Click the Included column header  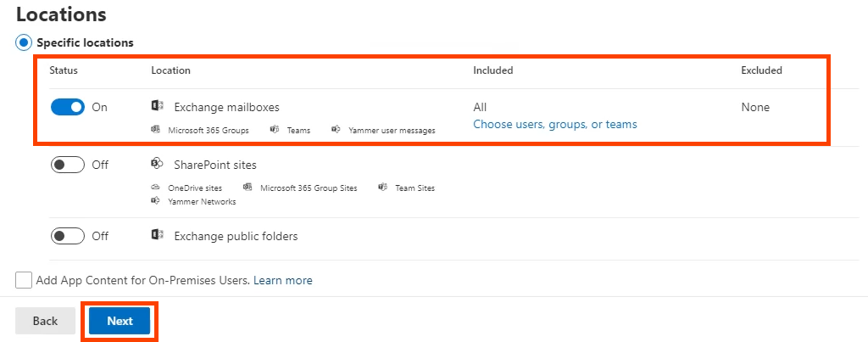pos(492,70)
